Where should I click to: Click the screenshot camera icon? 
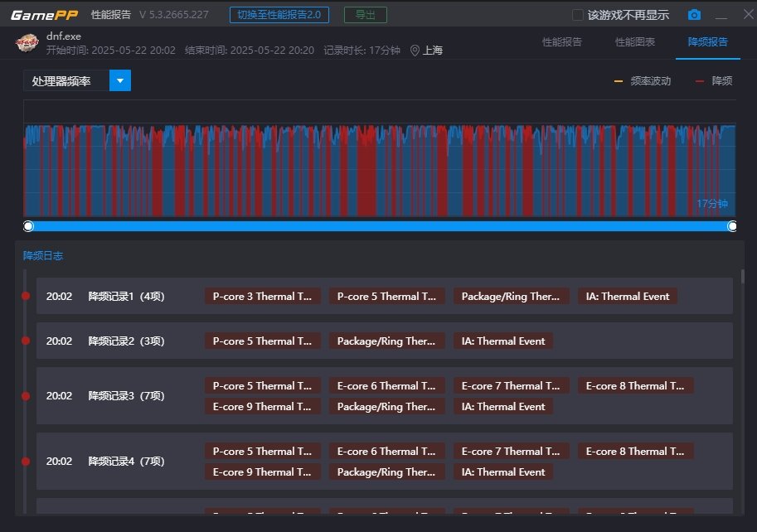[694, 14]
